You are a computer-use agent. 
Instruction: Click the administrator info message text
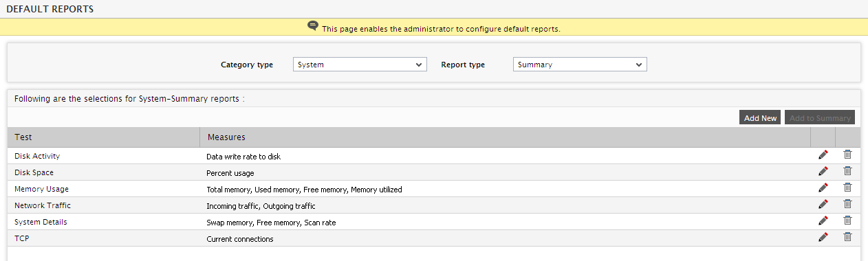click(441, 29)
